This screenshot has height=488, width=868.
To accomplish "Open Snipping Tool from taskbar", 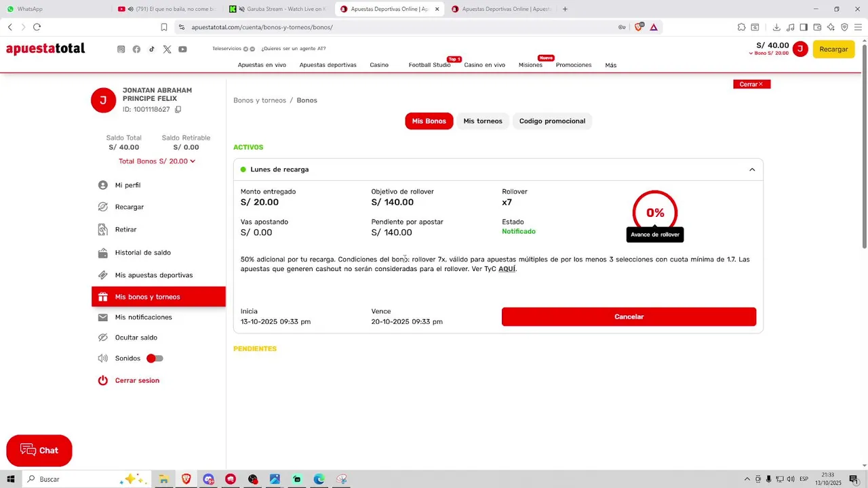I will tap(342, 479).
